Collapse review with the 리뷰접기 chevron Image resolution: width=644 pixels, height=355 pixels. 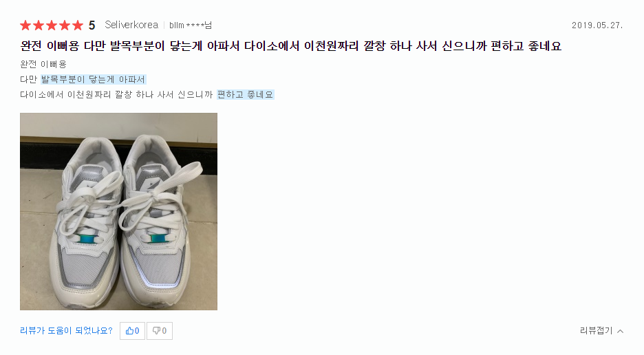[620, 331]
